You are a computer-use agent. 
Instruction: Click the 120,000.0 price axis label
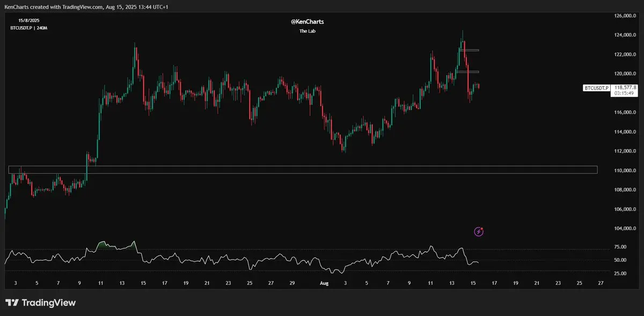[625, 74]
